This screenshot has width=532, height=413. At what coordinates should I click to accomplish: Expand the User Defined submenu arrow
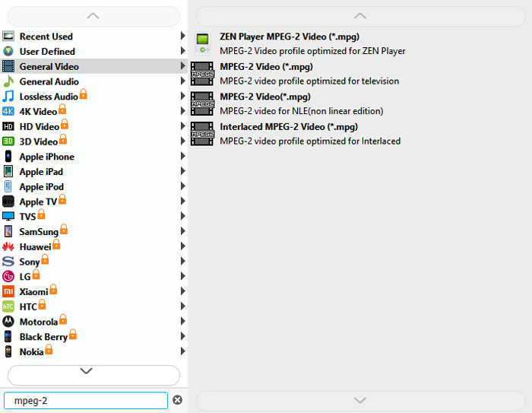[x=182, y=51]
